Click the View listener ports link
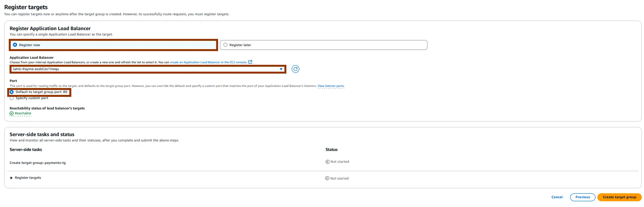644x207 pixels. point(331,86)
